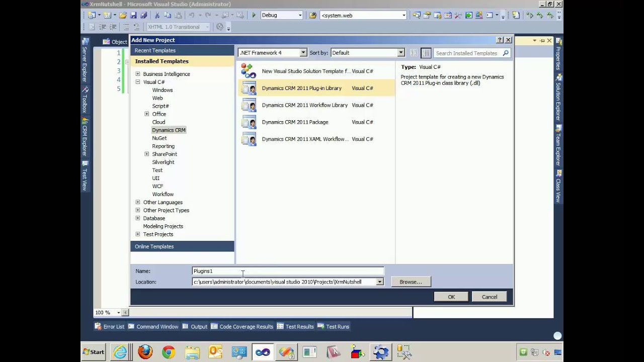Expand the Other Languages node

point(138,202)
